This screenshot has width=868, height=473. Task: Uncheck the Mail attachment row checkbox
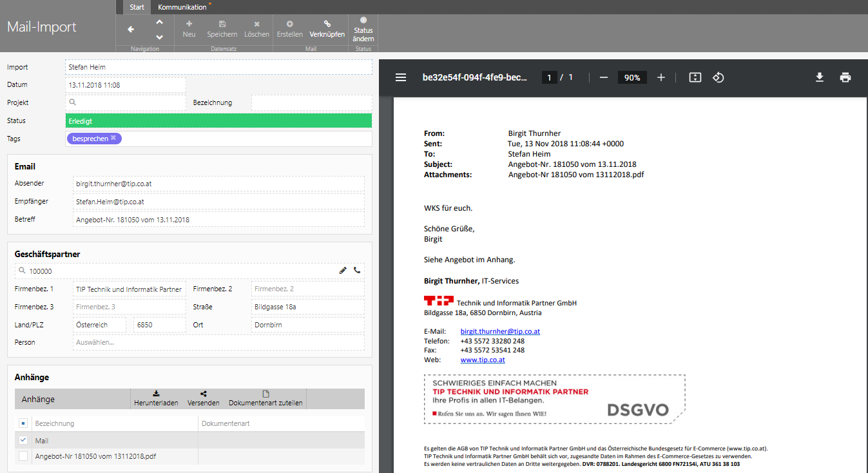[x=23, y=440]
